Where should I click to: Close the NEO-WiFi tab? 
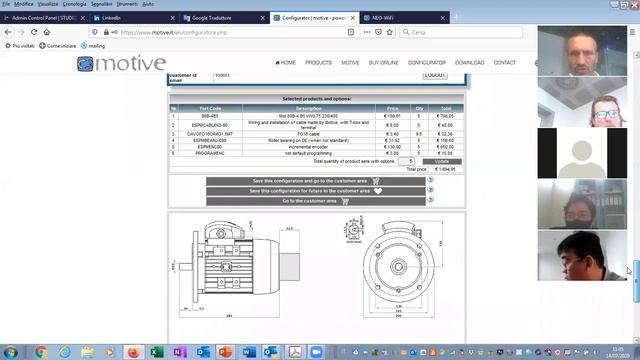click(x=442, y=18)
